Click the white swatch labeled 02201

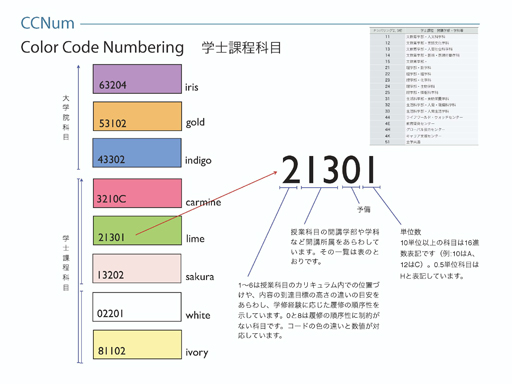(137, 307)
